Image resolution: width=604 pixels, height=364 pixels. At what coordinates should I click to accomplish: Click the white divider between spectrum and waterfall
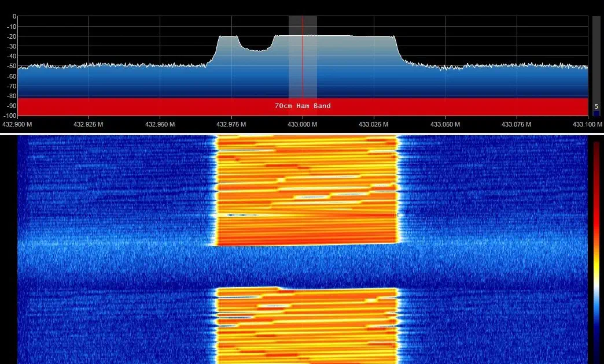pyautogui.click(x=302, y=133)
